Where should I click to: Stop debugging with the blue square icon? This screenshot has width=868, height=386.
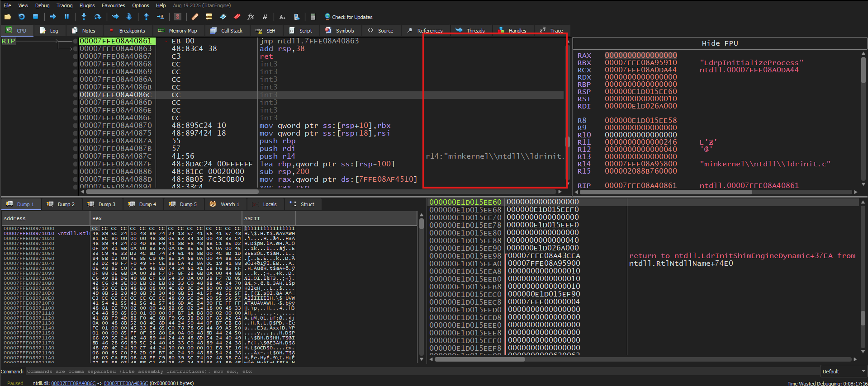35,17
